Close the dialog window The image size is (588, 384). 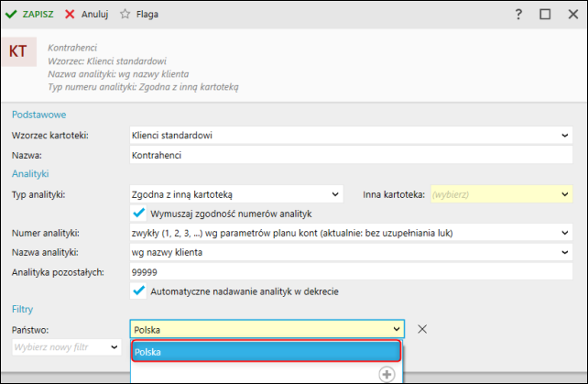tap(572, 15)
